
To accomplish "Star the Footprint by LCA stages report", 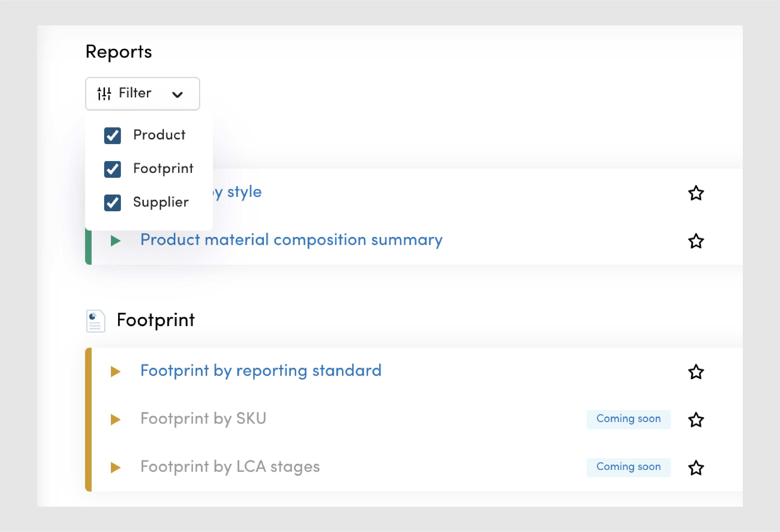I will point(696,468).
